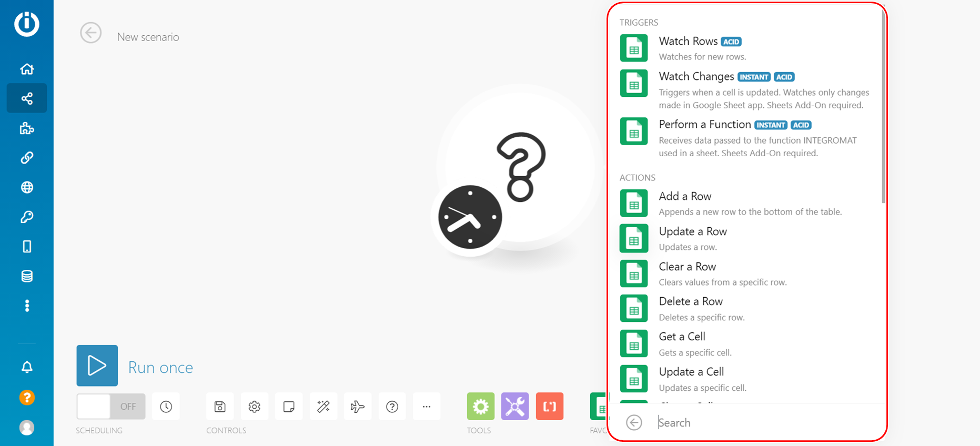
Task: Open notifications bell icon
Action: (27, 367)
